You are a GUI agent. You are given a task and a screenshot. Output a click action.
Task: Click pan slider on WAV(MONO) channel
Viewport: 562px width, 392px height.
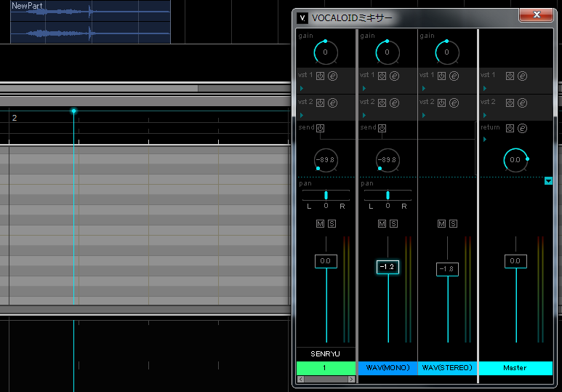tap(388, 195)
